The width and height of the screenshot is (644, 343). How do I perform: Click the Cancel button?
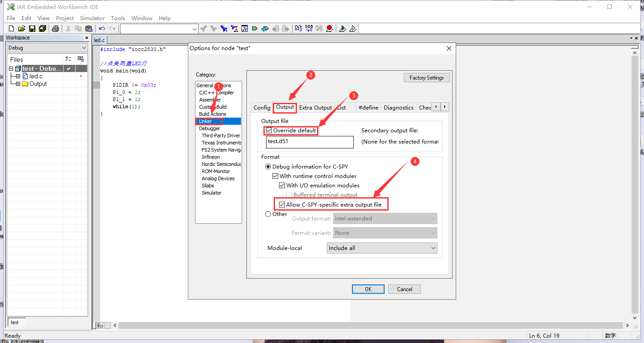coord(405,289)
